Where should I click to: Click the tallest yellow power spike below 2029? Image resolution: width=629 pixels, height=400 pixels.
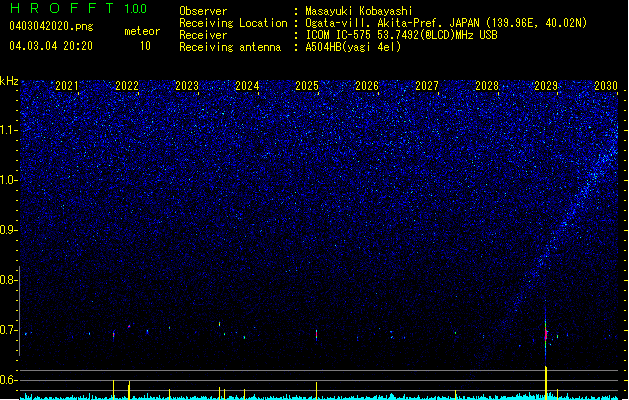(546, 382)
